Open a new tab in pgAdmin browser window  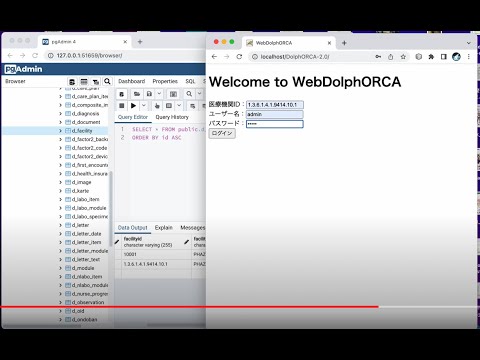140,42
